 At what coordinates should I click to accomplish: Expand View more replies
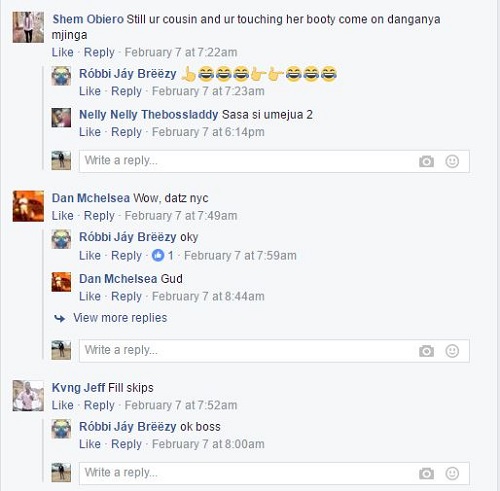point(120,318)
